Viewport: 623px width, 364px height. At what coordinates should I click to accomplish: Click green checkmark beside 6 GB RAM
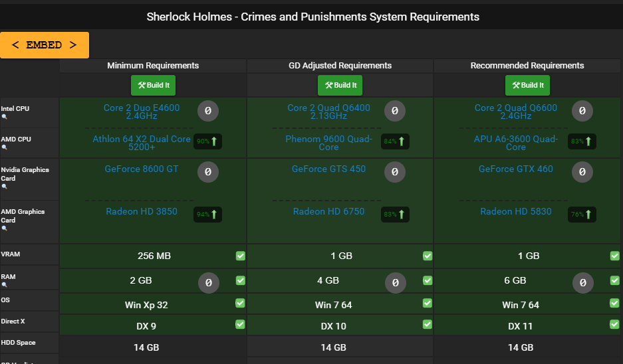614,280
